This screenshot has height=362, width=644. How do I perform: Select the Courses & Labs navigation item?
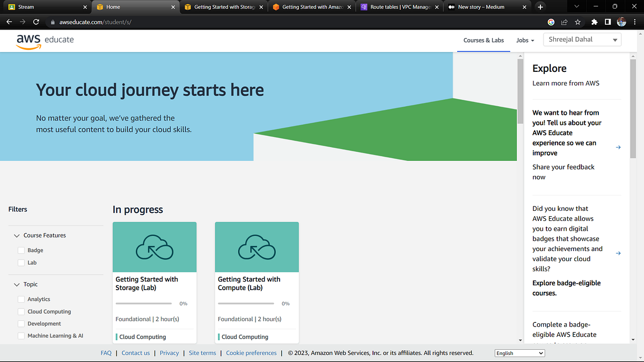coord(484,40)
